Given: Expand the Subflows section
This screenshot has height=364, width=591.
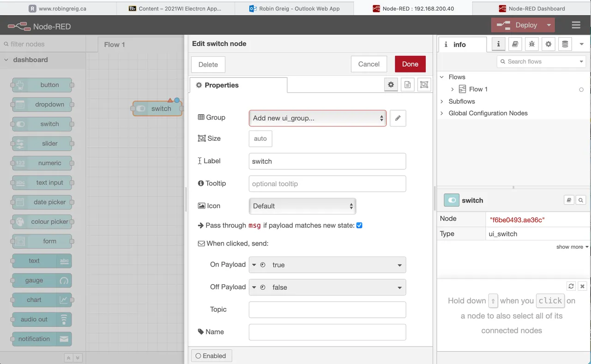Looking at the screenshot, I should (442, 101).
